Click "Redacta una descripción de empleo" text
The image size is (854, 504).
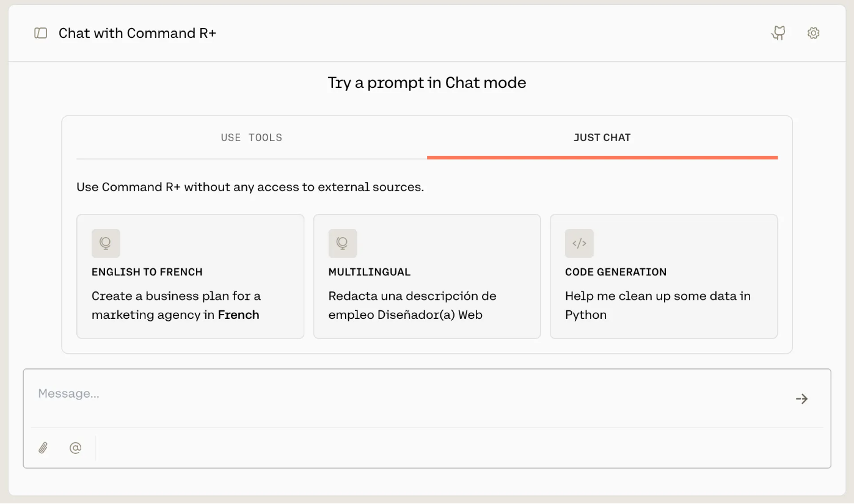pyautogui.click(x=412, y=305)
